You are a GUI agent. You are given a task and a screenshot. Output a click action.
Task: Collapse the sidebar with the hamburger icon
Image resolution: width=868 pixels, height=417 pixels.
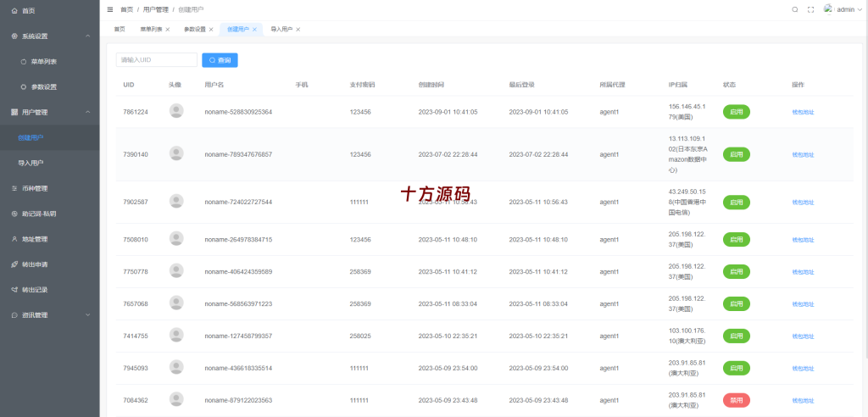[109, 9]
